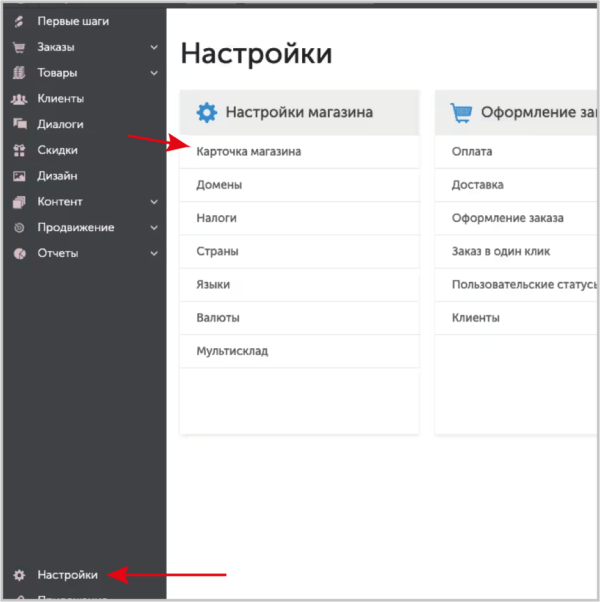
Task: Select Контент in the sidebar
Action: click(60, 202)
